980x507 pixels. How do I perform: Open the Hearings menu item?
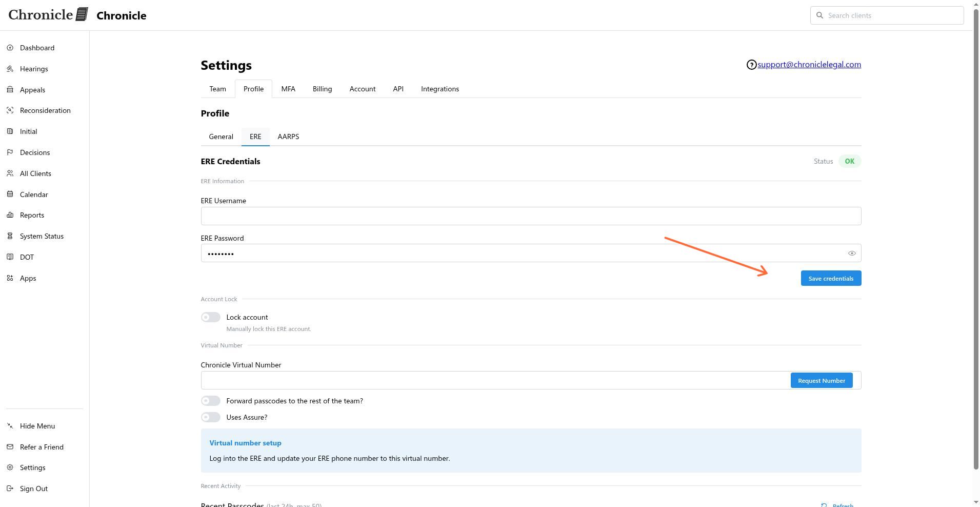coord(34,69)
